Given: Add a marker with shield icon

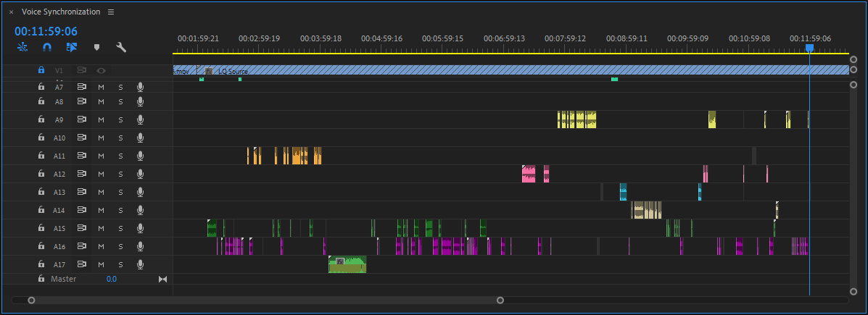Looking at the screenshot, I should 97,48.
